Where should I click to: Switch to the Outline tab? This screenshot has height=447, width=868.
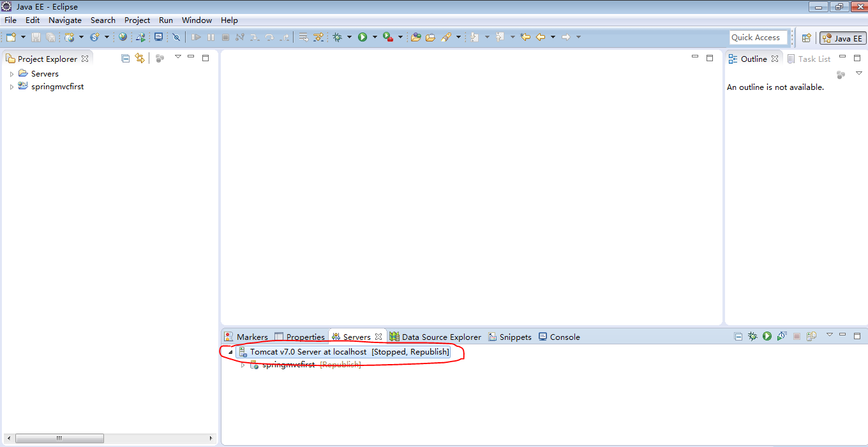pos(754,59)
